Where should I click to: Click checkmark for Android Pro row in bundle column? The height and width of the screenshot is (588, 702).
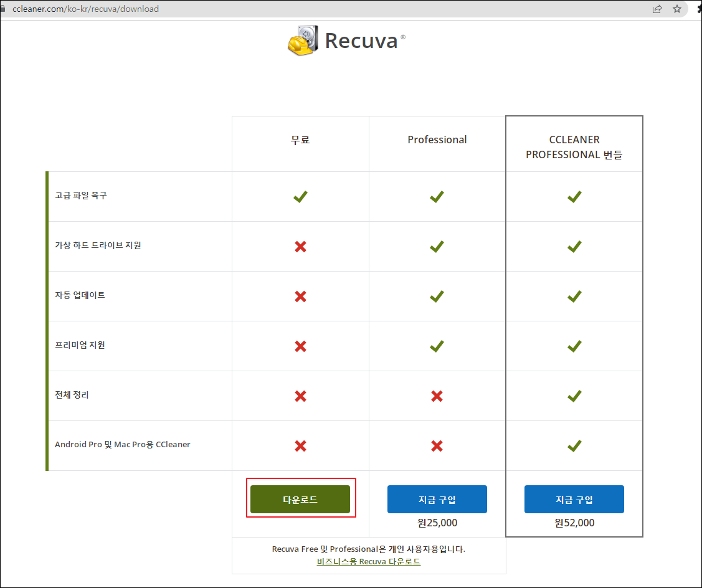tap(574, 445)
